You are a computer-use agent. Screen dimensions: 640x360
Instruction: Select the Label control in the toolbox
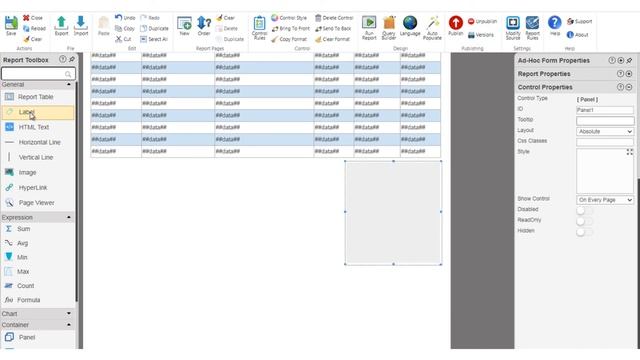click(x=38, y=112)
